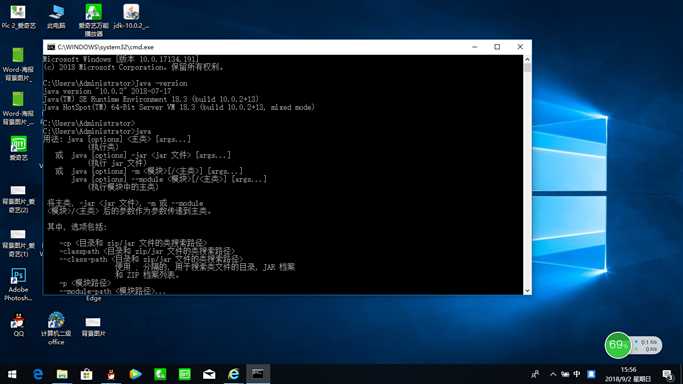Open Microsoft Store from the taskbar
The image size is (683, 384).
point(87,374)
